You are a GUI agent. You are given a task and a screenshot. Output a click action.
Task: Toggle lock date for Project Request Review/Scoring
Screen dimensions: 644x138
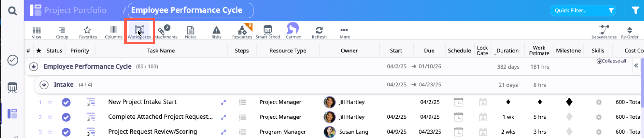[x=483, y=132]
